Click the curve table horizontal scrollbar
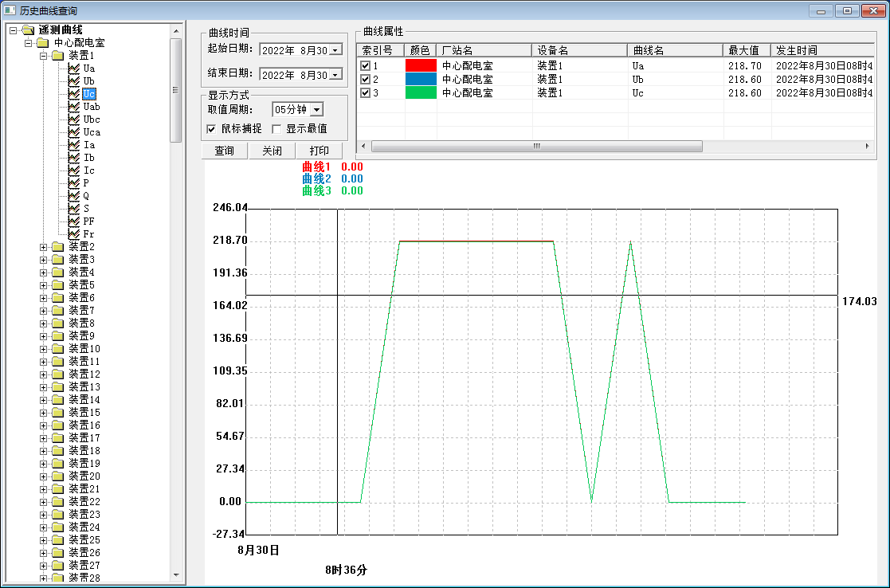The image size is (890, 588). coord(536,147)
